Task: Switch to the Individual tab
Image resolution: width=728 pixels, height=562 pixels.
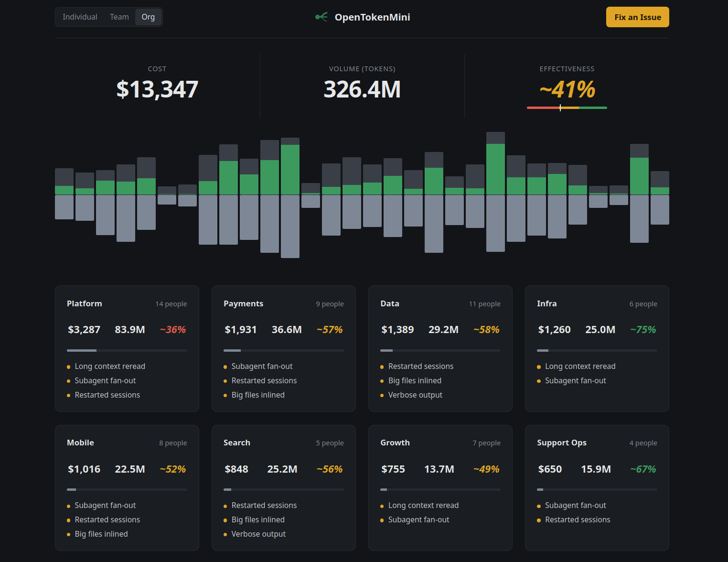Action: pos(80,17)
